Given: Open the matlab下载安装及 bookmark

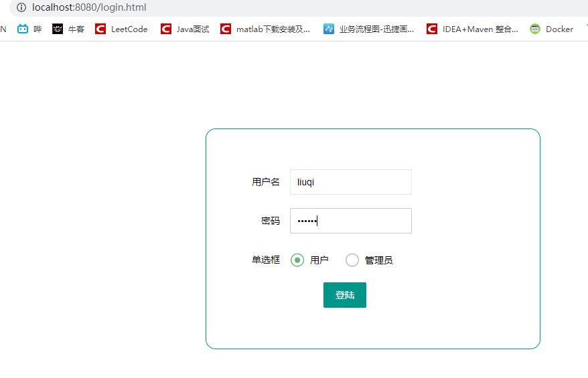Looking at the screenshot, I should [265, 29].
